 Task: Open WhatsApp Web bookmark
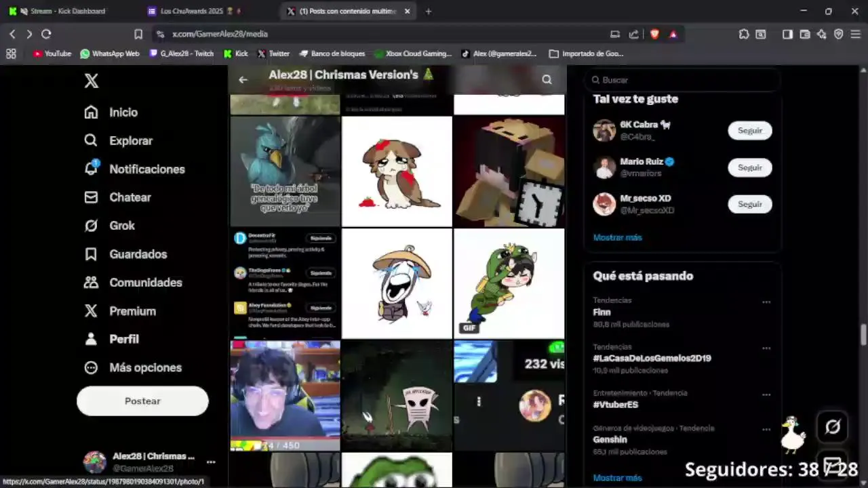click(x=110, y=54)
